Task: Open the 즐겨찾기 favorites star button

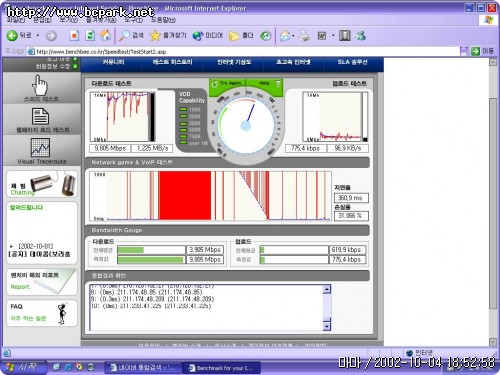Action: click(168, 35)
